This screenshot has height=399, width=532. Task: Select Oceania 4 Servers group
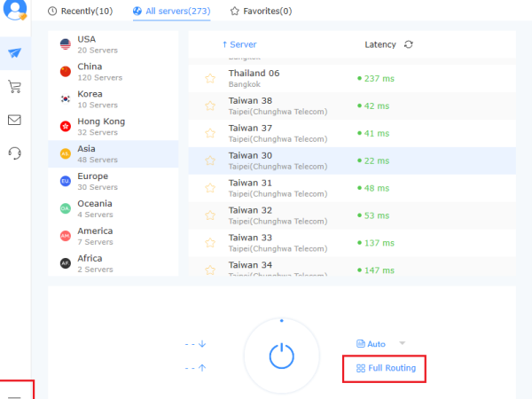pos(113,208)
